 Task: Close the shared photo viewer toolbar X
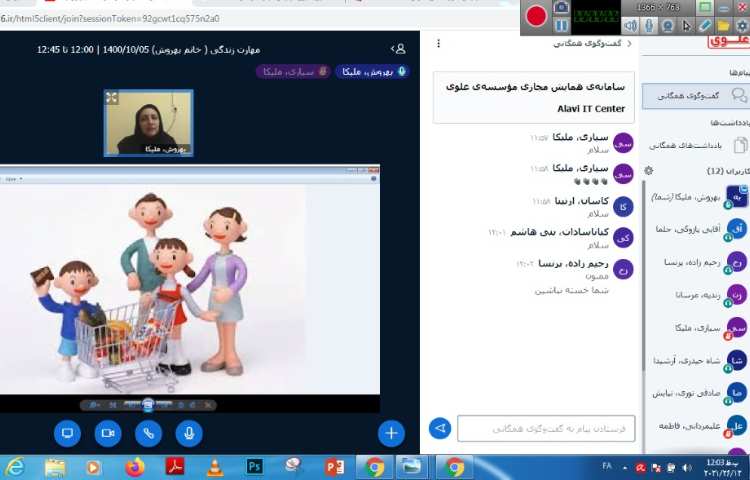point(208,405)
